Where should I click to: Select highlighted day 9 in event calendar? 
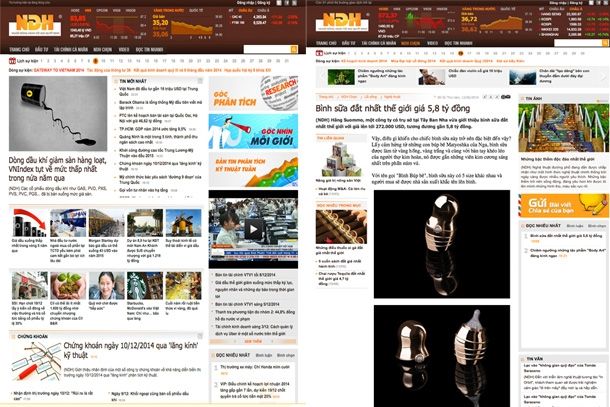pos(94,61)
